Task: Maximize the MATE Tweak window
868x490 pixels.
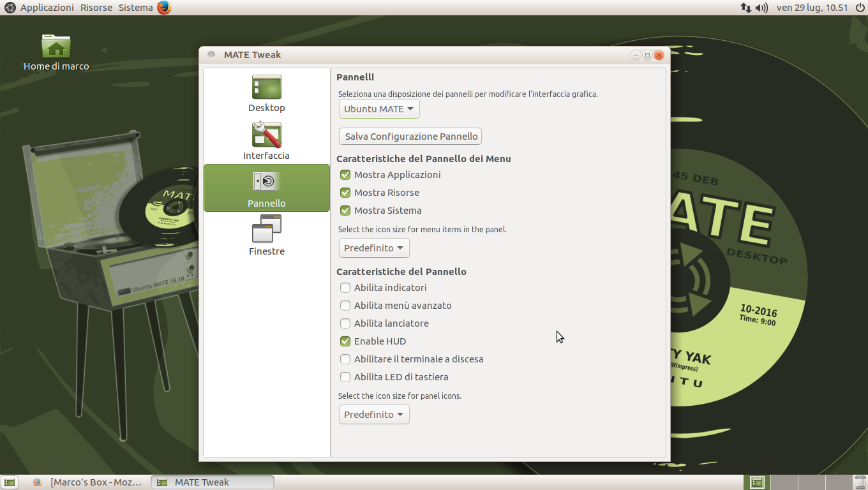Action: [647, 55]
